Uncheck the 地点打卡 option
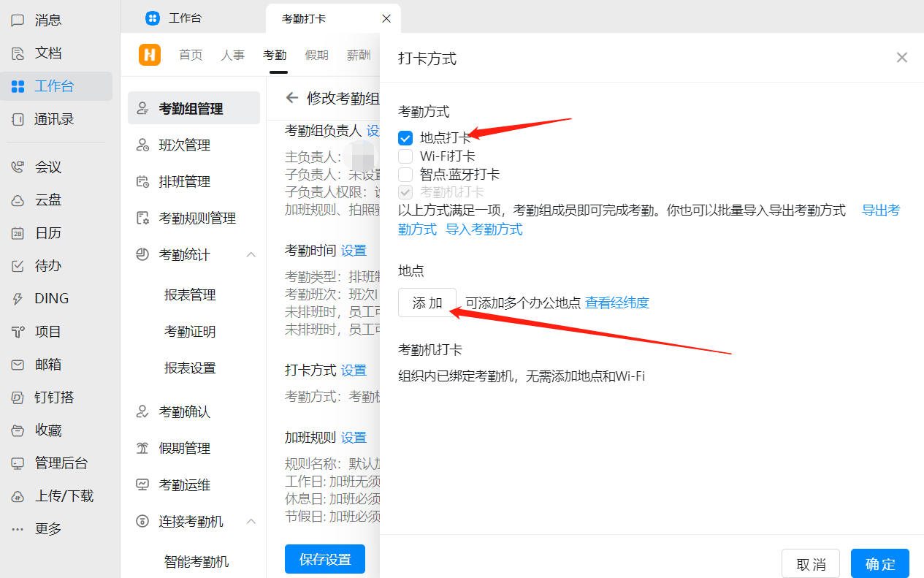Screen dimensions: 924x578 405,137
